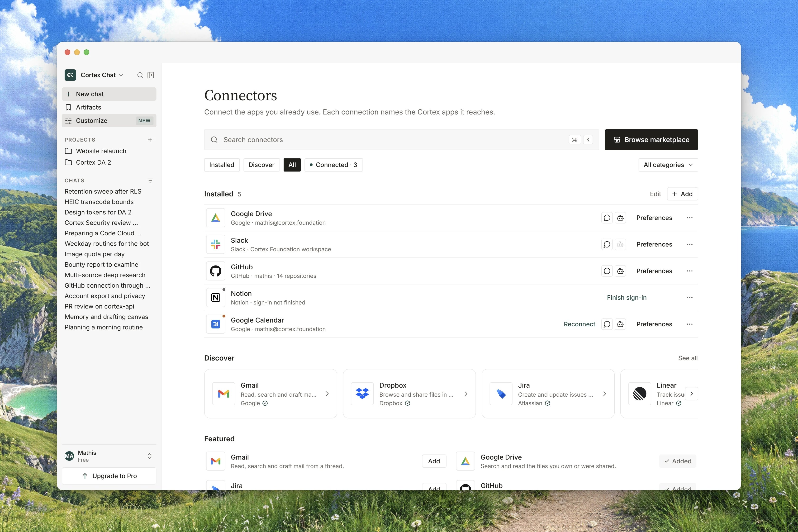Click the Linear icon in Discover card

(x=640, y=394)
